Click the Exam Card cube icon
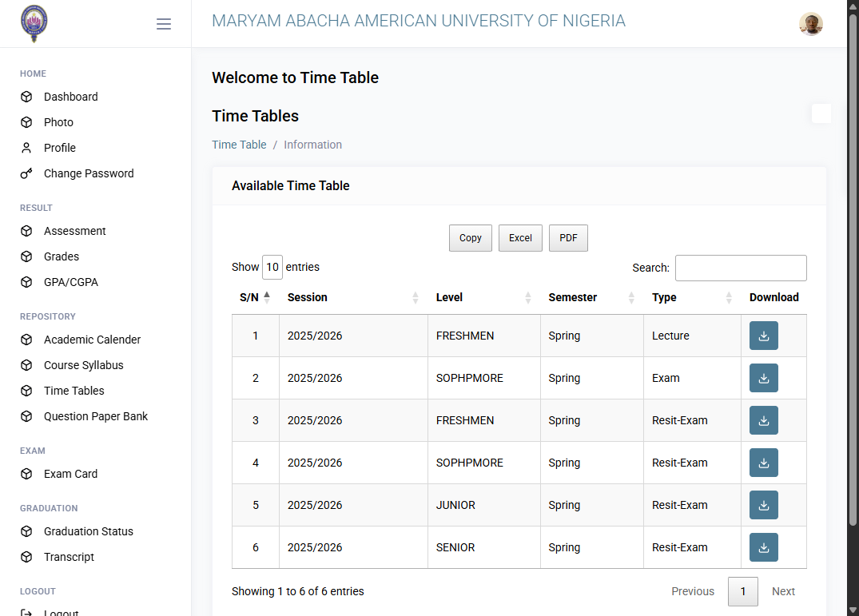This screenshot has height=616, width=859. point(26,474)
